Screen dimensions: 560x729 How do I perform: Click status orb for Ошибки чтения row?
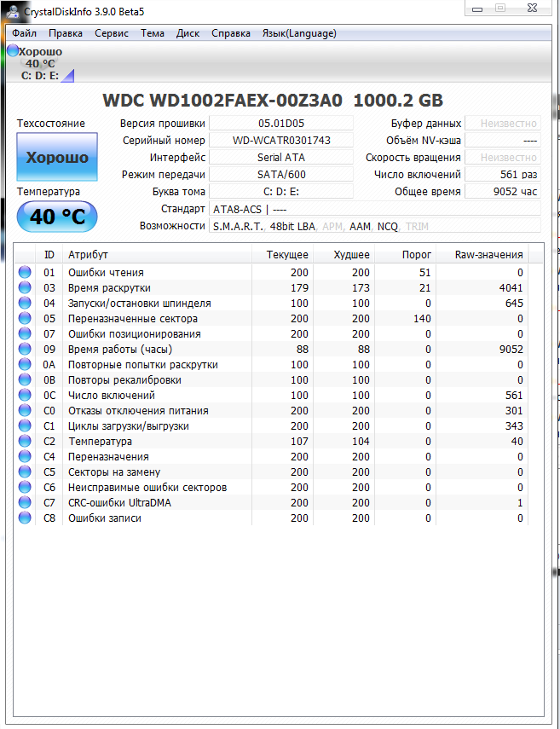click(25, 273)
